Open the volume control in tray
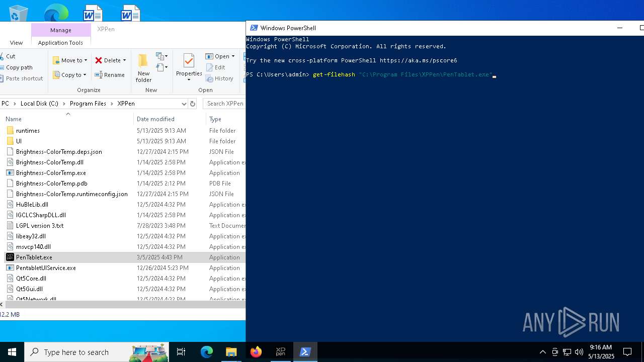Viewport: 644px width, 362px height. point(579,352)
